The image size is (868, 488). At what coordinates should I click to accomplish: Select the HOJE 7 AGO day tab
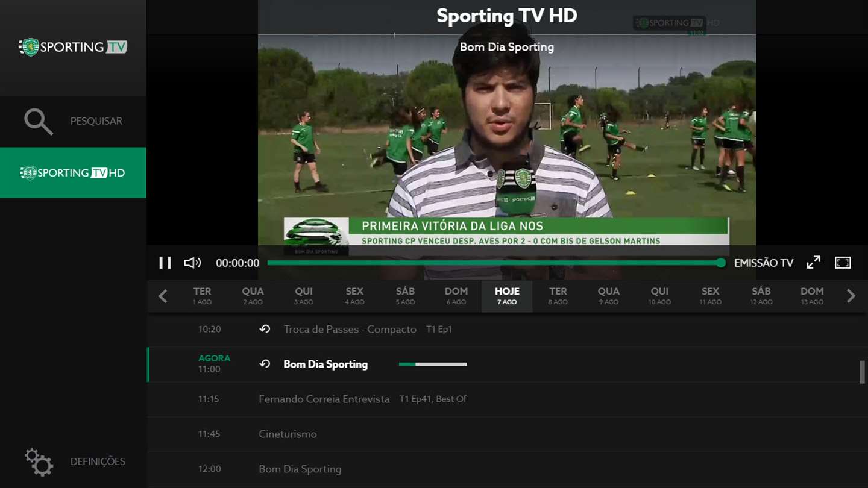tap(507, 296)
